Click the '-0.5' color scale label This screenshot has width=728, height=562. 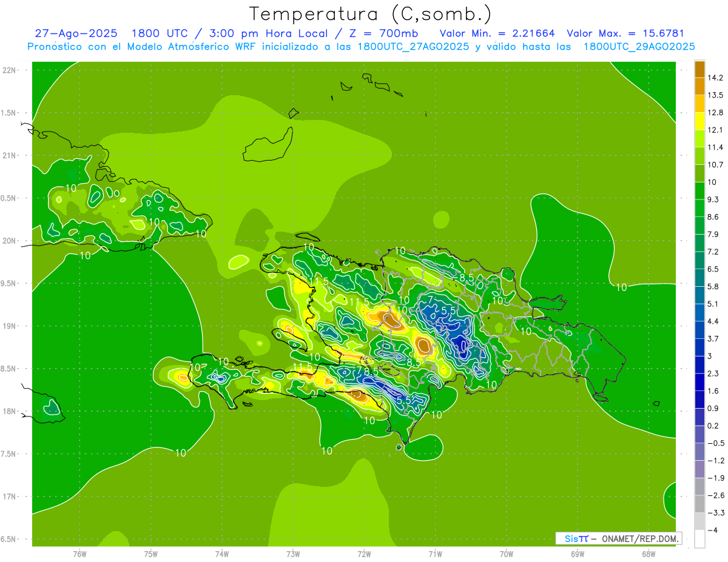point(715,443)
